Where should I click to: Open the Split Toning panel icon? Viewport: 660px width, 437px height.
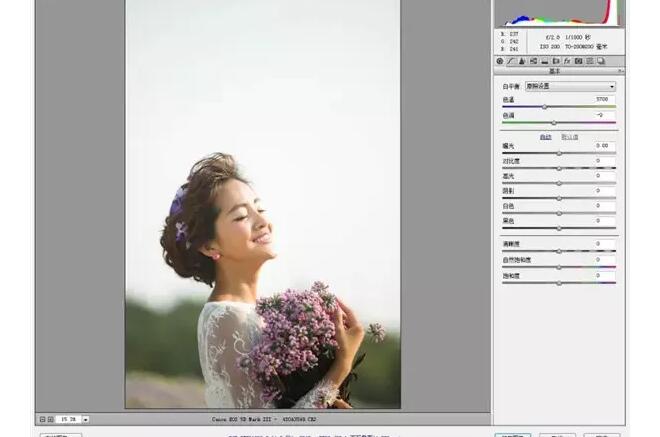[543, 61]
